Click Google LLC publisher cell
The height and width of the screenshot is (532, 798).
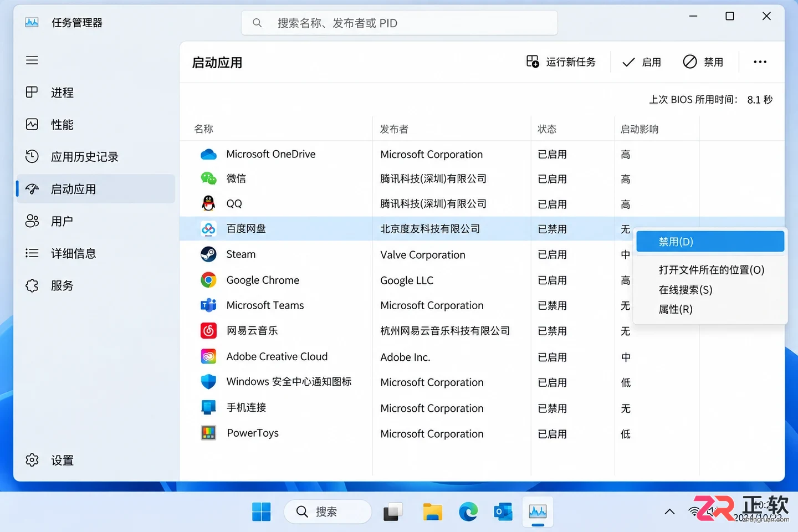tap(407, 280)
